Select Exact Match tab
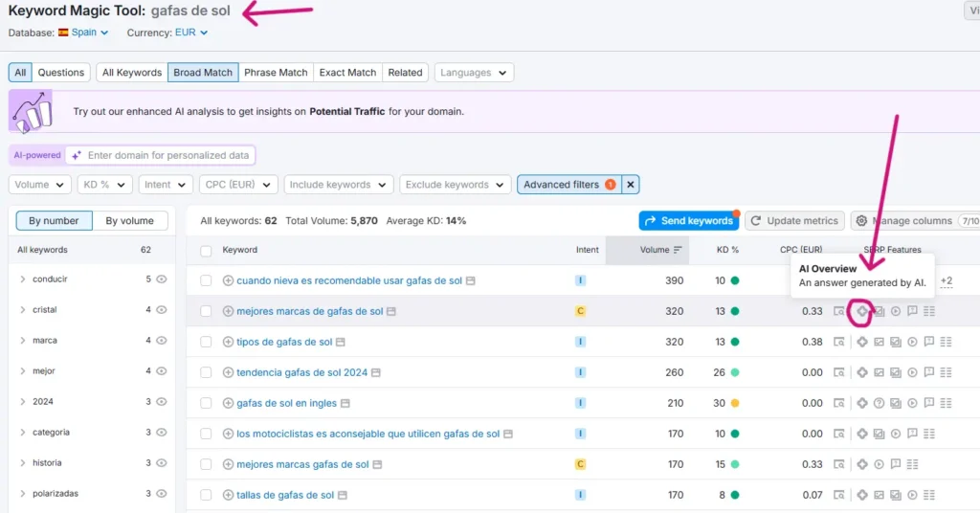 tap(347, 73)
